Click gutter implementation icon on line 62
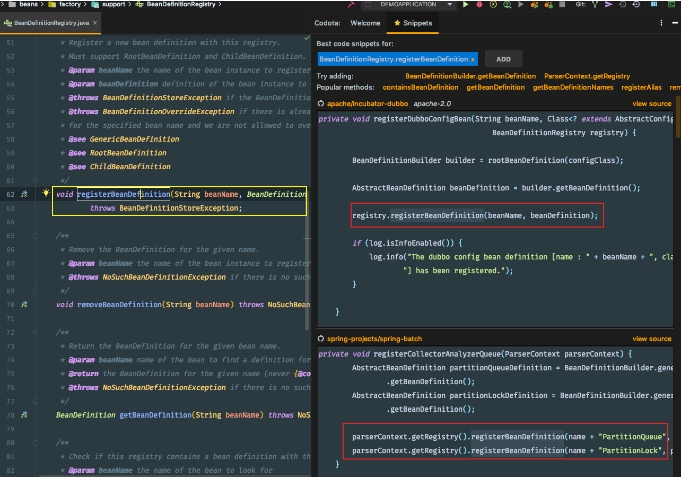This screenshot has height=477, width=681. point(24,194)
